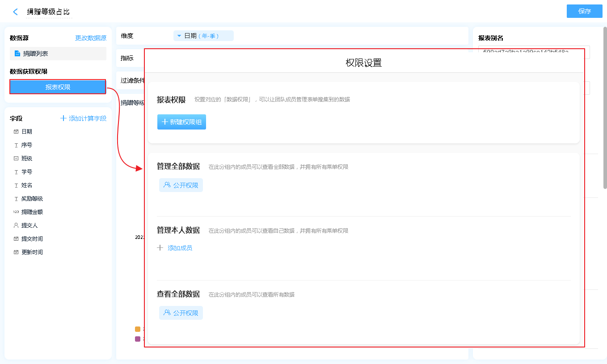This screenshot has height=364, width=607.
Task: Click the text icon beside 序号 field
Action: tap(16, 145)
